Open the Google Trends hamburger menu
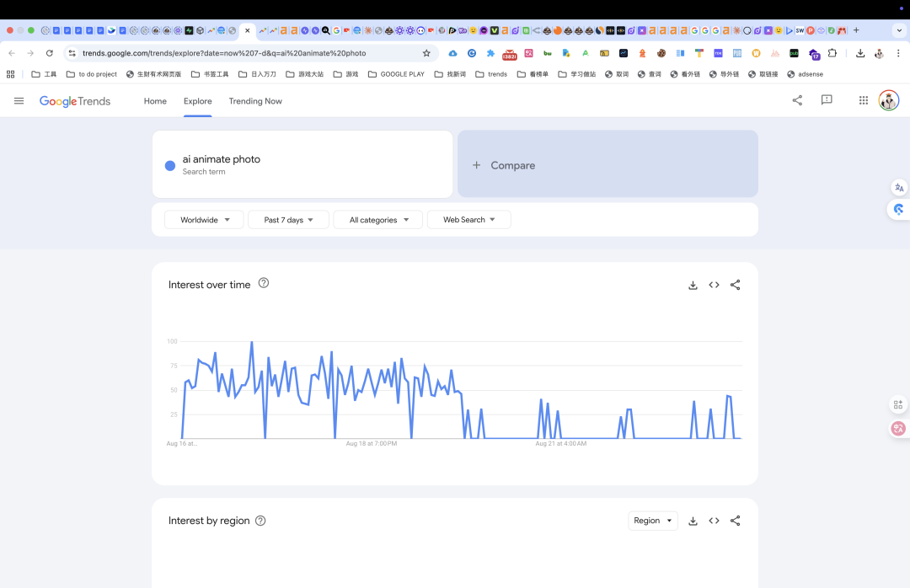The width and height of the screenshot is (910, 588). [x=19, y=101]
